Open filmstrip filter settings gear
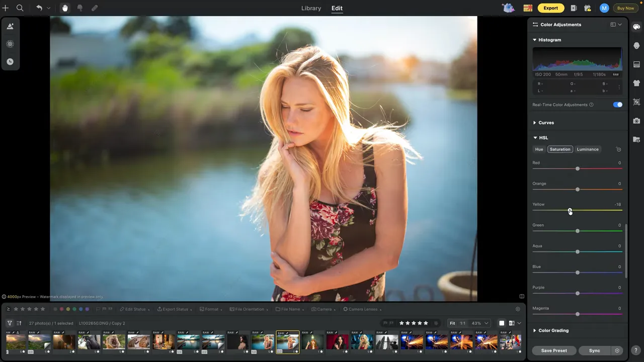 coord(518,309)
